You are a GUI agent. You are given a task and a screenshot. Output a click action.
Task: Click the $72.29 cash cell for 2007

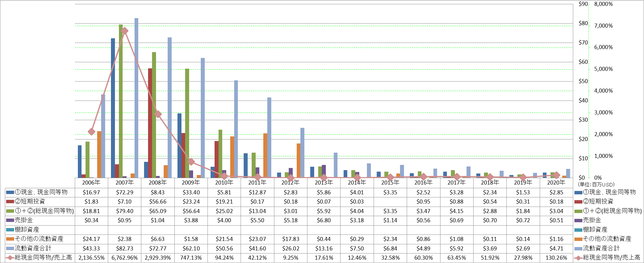point(124,192)
